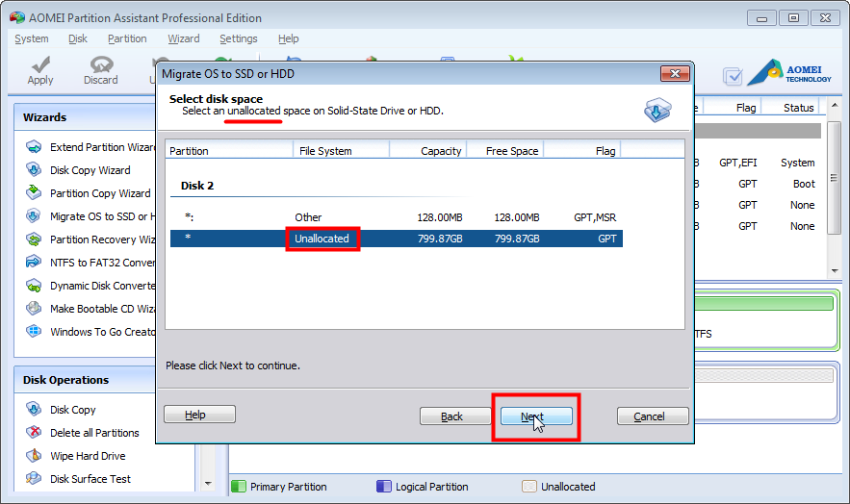Click the File System column header

(341, 150)
